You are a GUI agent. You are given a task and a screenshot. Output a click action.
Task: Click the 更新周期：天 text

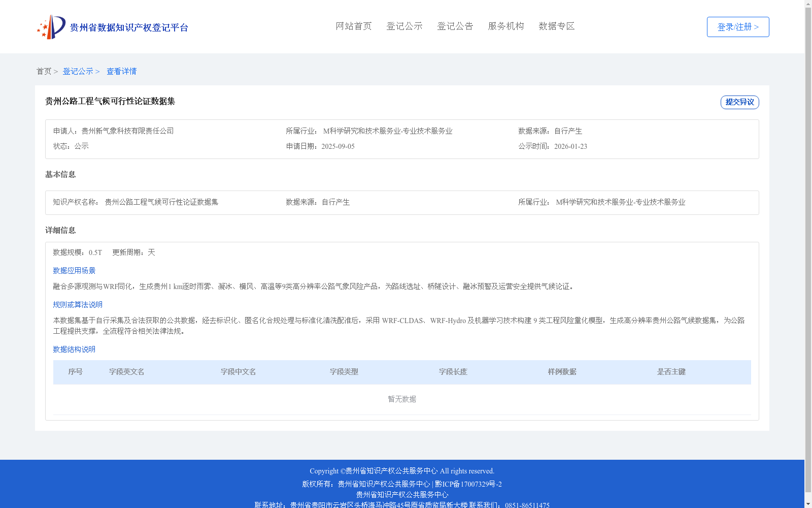point(133,252)
